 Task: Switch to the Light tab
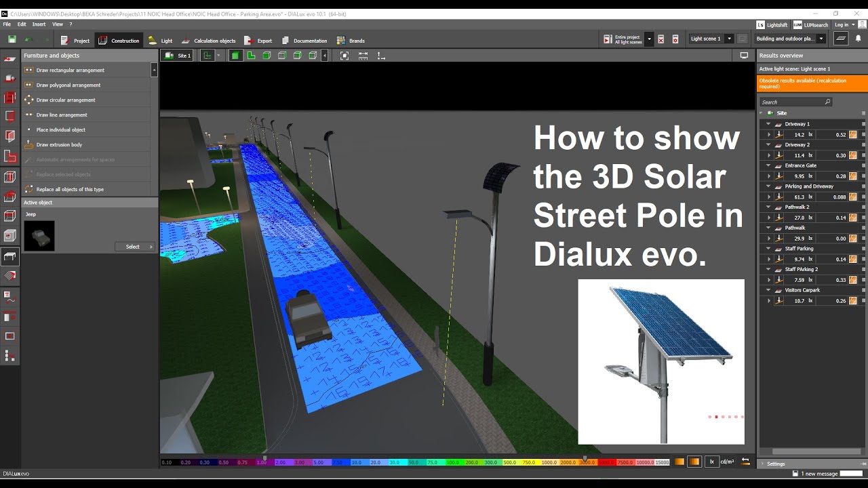(160, 41)
